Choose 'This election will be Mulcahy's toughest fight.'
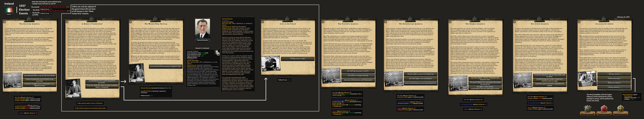This screenshot has height=119, width=644. pyautogui.click(x=166, y=66)
